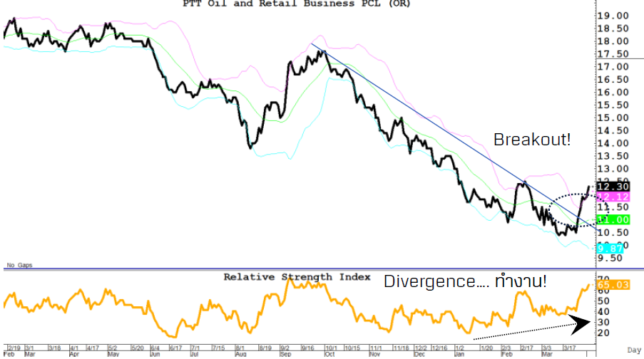Click the 4/1 Apr date marker
Image resolution: width=644 pixels, height=359 pixels.
click(74, 350)
